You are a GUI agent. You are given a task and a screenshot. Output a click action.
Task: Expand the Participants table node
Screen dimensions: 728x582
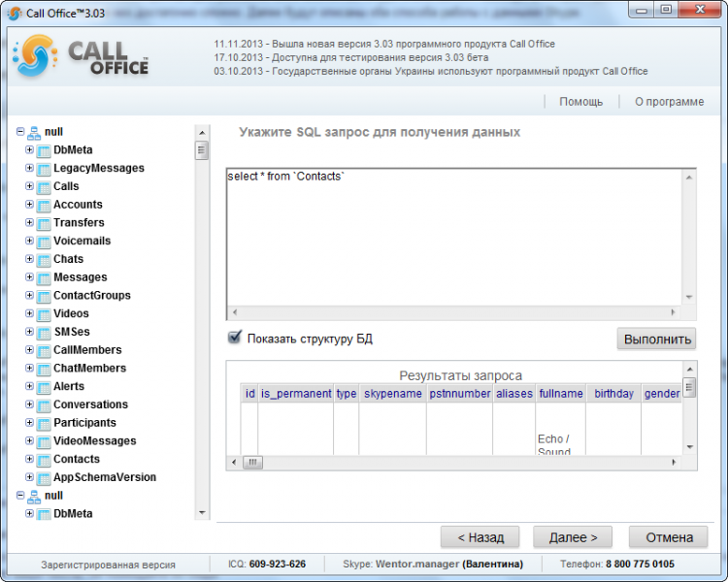click(x=29, y=422)
